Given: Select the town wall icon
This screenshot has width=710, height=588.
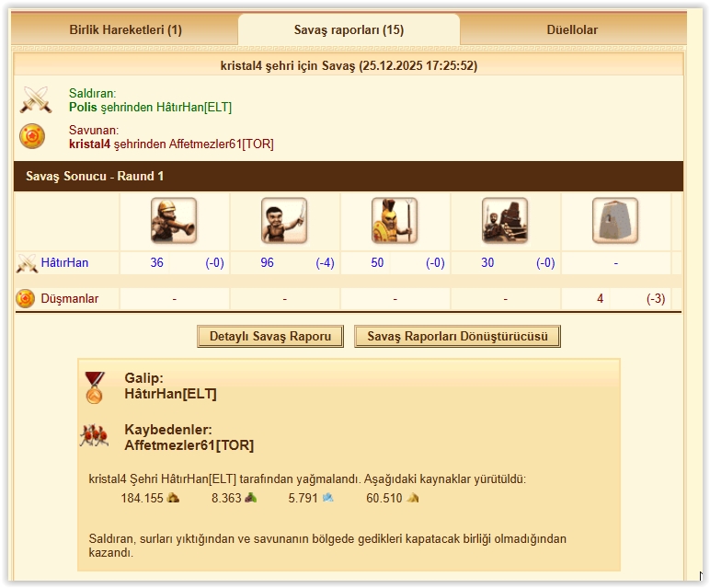Looking at the screenshot, I should coord(615,221).
